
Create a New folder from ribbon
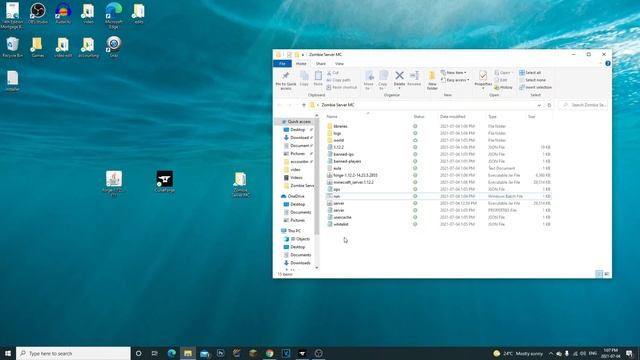pyautogui.click(x=432, y=80)
